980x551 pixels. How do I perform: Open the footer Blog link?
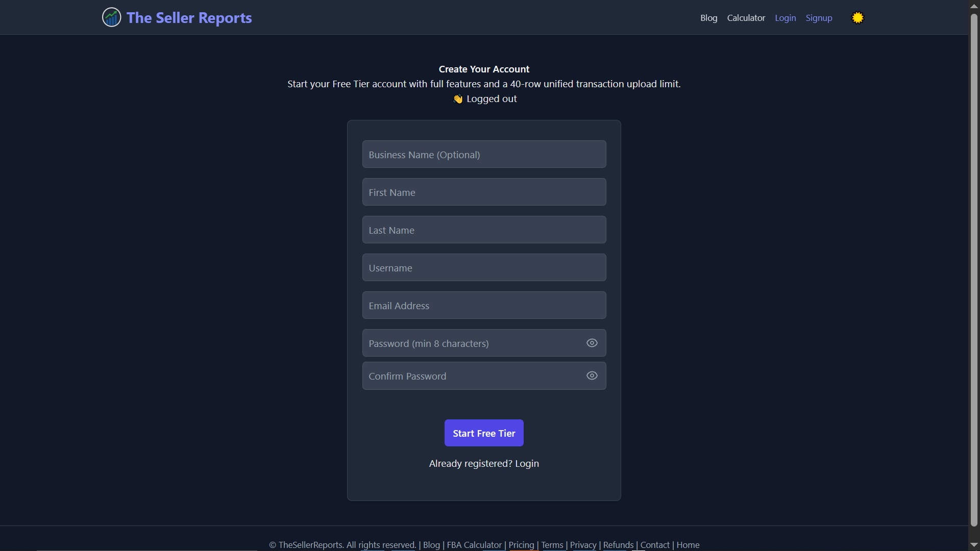[431, 545]
